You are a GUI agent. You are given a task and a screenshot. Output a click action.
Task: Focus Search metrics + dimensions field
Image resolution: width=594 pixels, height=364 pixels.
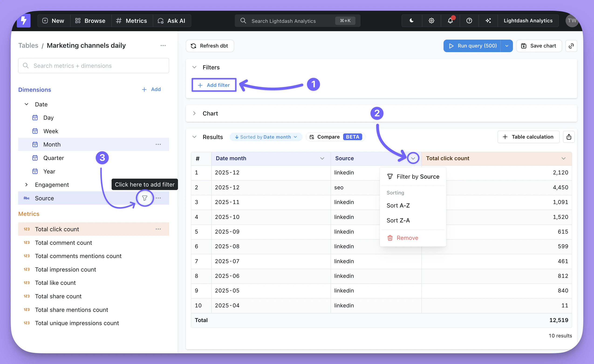[x=94, y=66]
